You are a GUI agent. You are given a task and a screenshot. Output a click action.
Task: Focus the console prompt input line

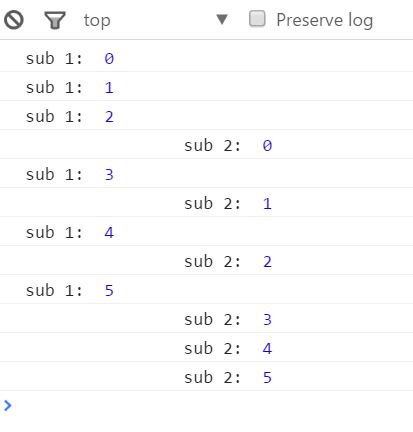pyautogui.click(x=206, y=405)
